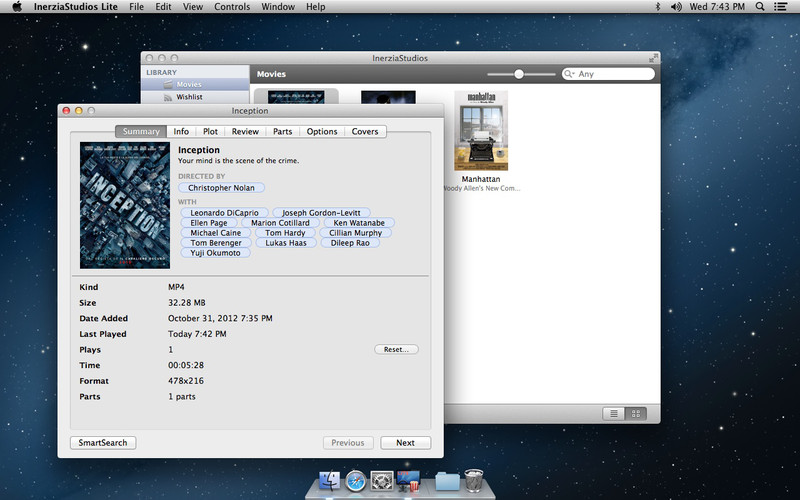The width and height of the screenshot is (800, 500).
Task: Open System Preferences gear in Dock
Action: [382, 481]
